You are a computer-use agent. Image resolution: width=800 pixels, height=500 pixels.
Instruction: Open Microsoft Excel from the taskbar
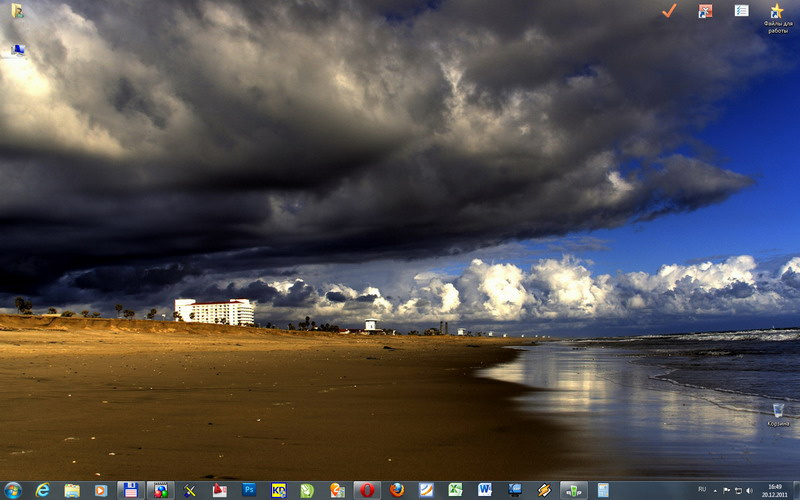click(x=455, y=490)
